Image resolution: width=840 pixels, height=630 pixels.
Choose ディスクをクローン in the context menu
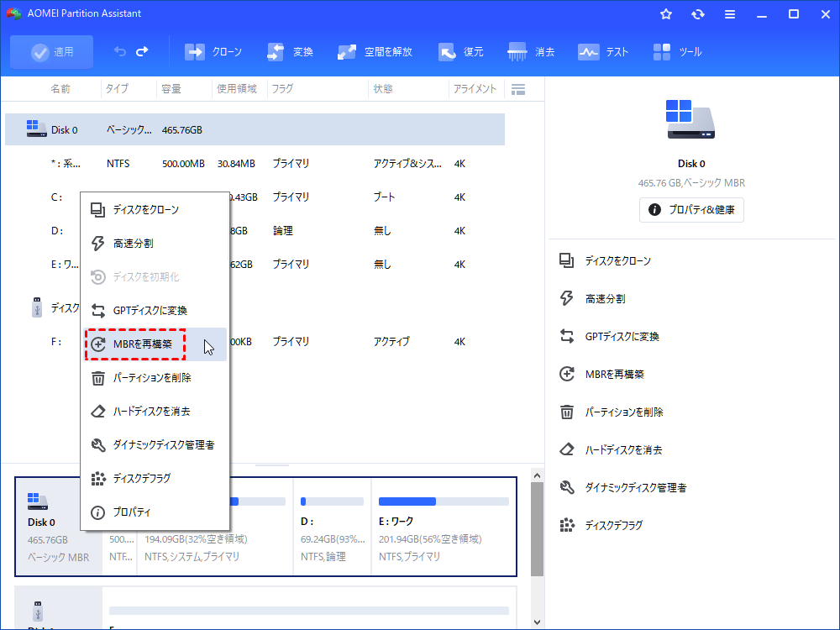click(155, 210)
